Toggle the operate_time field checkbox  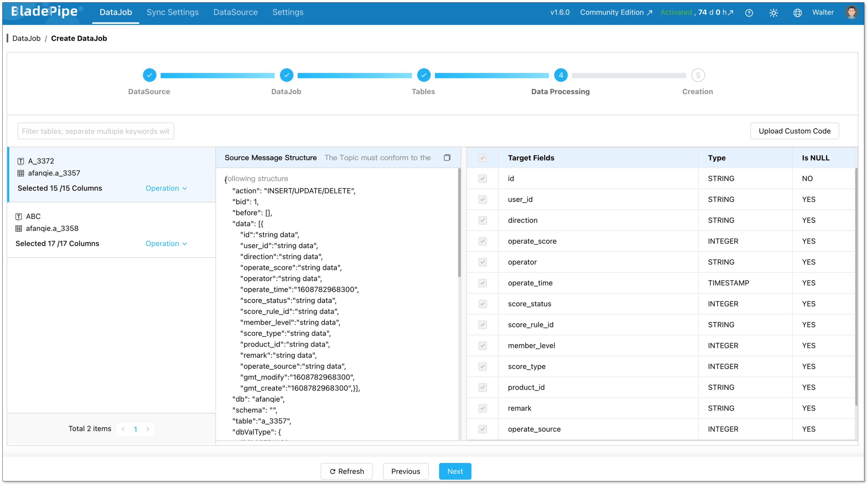click(483, 283)
